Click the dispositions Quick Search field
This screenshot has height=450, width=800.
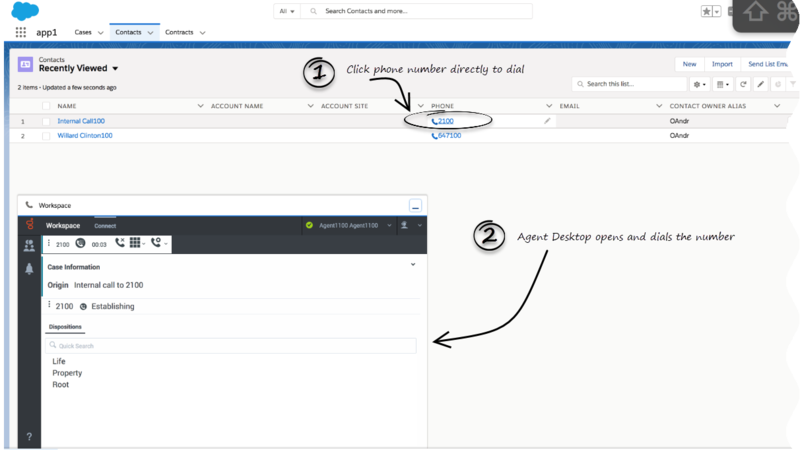(x=232, y=345)
